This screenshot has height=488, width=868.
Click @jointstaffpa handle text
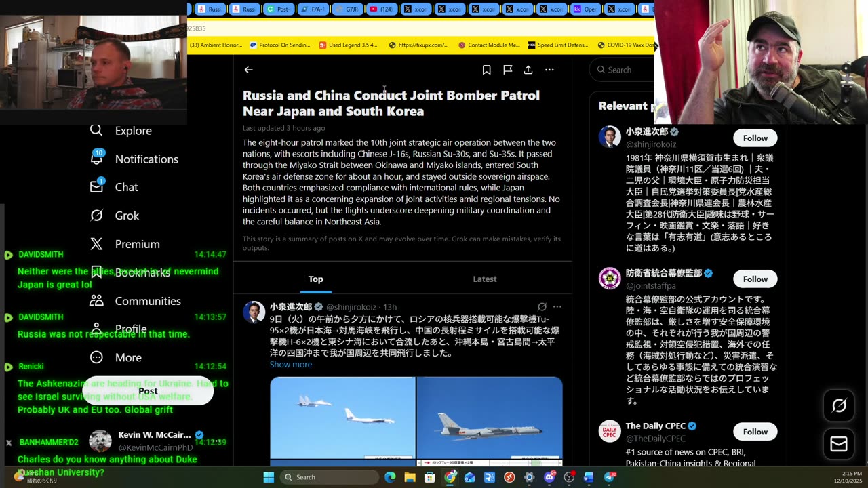pyautogui.click(x=651, y=286)
